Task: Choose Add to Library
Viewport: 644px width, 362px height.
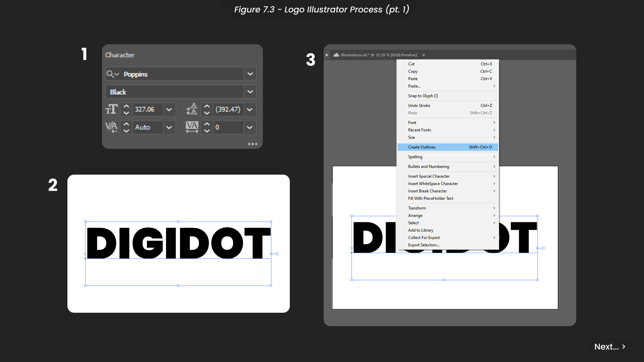Action: click(x=448, y=230)
